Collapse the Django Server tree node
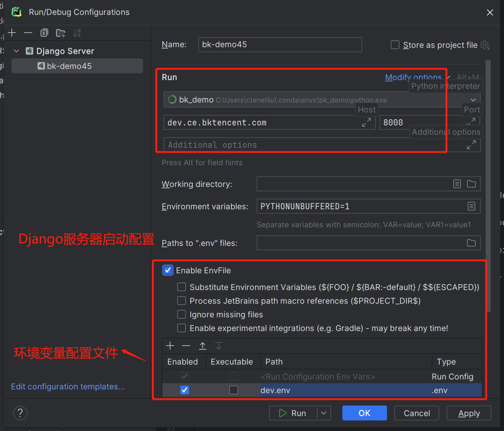The width and height of the screenshot is (504, 431). click(x=17, y=51)
